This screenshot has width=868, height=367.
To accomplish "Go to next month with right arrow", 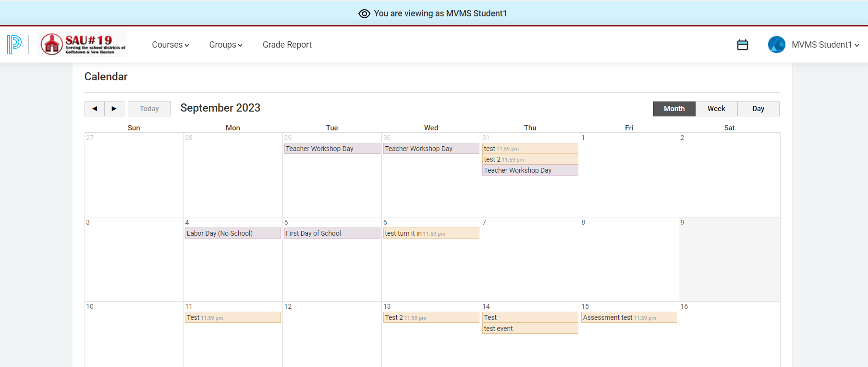I will pos(114,109).
